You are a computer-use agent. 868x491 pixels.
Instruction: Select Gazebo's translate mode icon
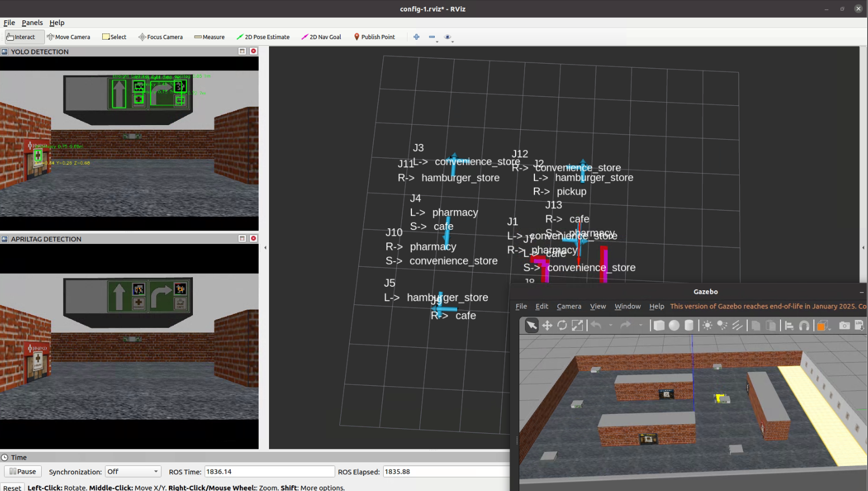[547, 326]
